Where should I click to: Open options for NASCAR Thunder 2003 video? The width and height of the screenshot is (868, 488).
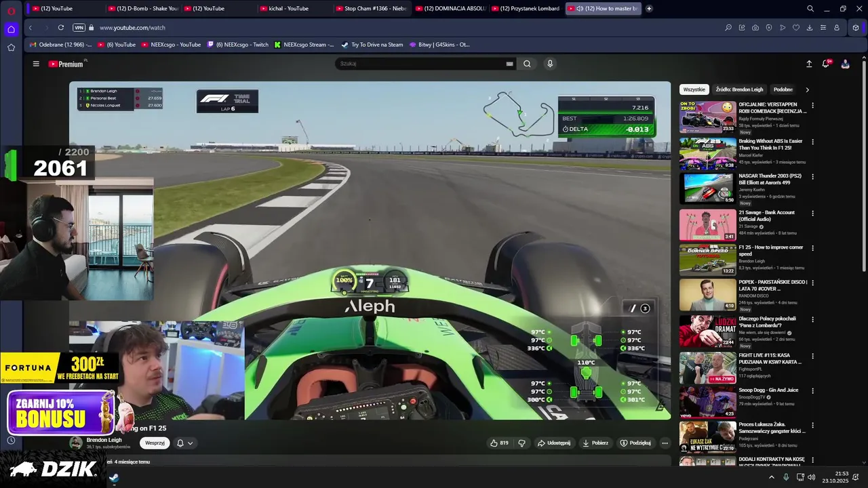(812, 177)
